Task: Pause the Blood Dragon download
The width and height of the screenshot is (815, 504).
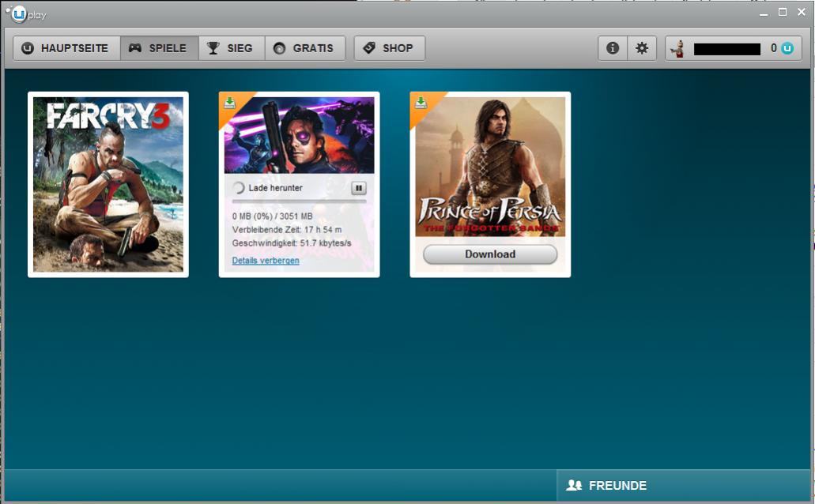Action: pyautogui.click(x=359, y=188)
